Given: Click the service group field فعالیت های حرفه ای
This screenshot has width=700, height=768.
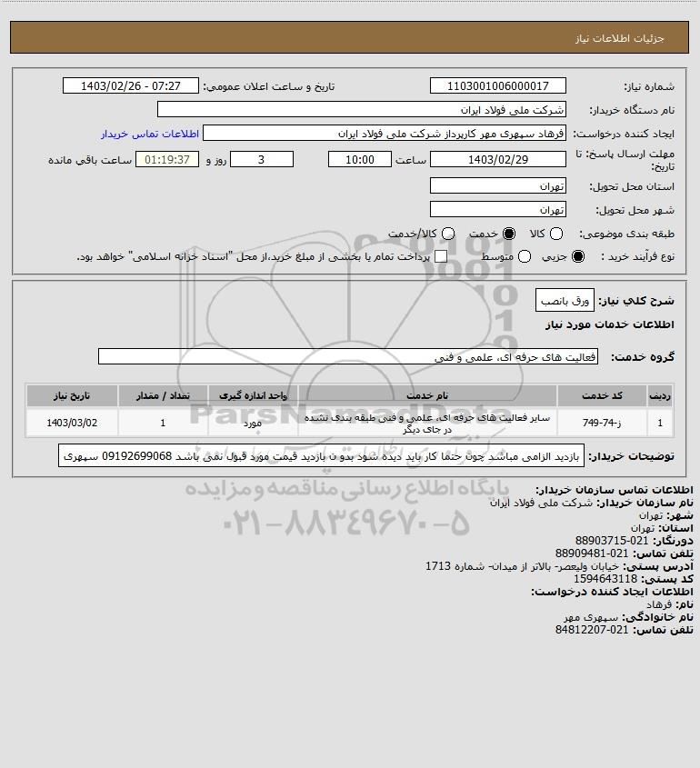Looking at the screenshot, I should coord(348,356).
